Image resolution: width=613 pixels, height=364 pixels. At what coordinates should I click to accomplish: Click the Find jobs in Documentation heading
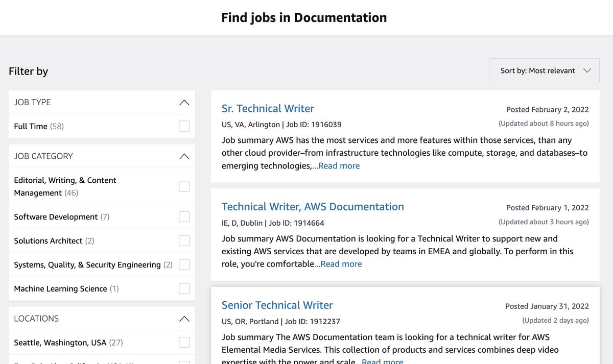[304, 17]
